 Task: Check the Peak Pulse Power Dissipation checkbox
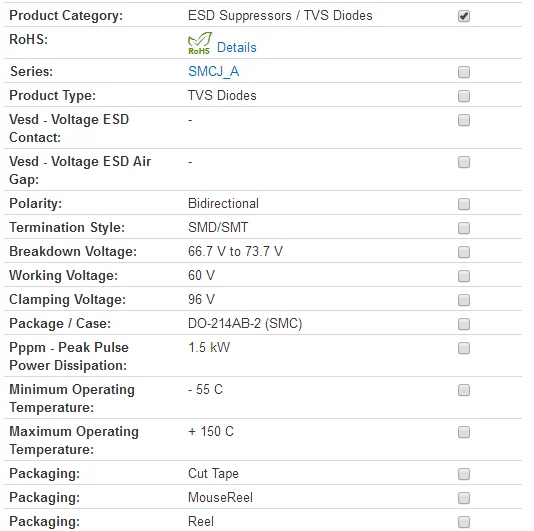pos(464,348)
